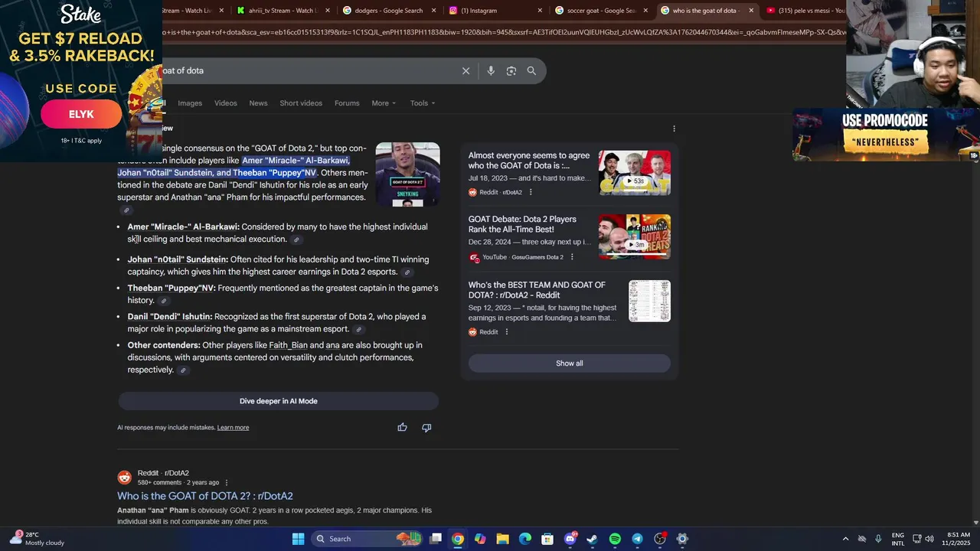The image size is (980, 551).
Task: Close the dodgers Google Search tab
Action: pyautogui.click(x=433, y=11)
